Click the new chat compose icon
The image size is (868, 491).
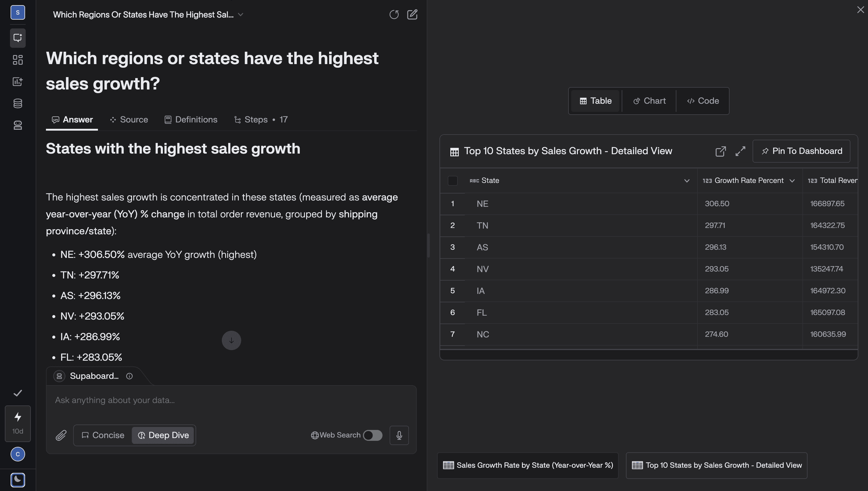(412, 15)
